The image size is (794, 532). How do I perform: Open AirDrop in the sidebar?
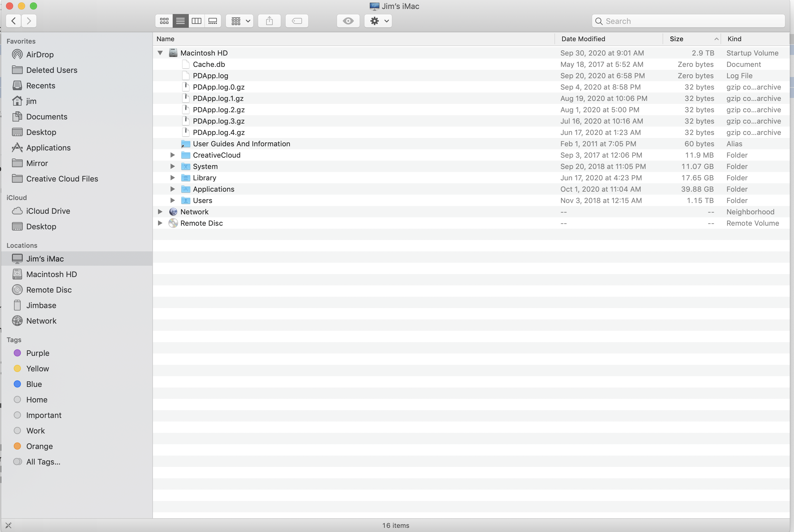coord(40,55)
